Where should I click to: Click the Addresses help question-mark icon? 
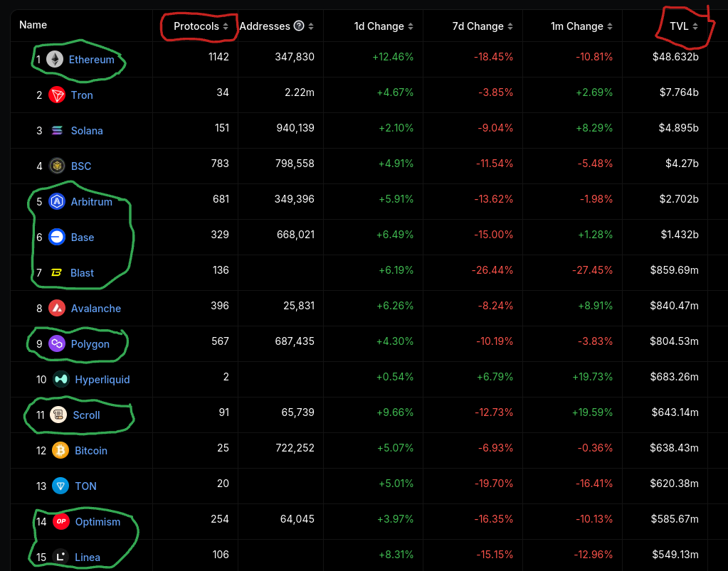(x=299, y=26)
